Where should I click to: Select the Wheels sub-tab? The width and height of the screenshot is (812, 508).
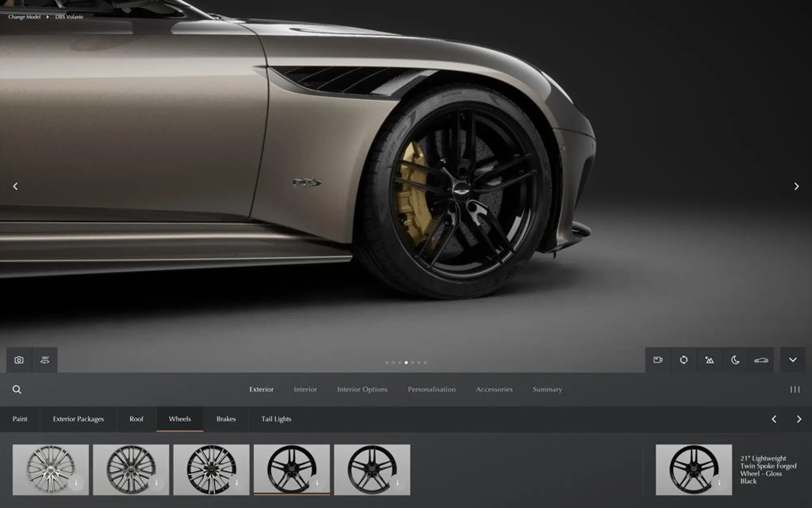(180, 419)
